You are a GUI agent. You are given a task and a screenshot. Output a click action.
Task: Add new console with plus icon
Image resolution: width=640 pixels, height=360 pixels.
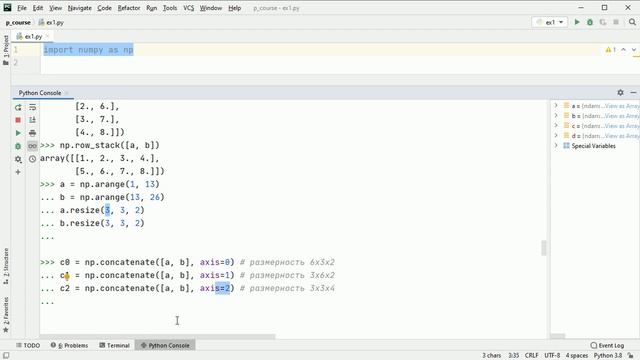click(18, 172)
